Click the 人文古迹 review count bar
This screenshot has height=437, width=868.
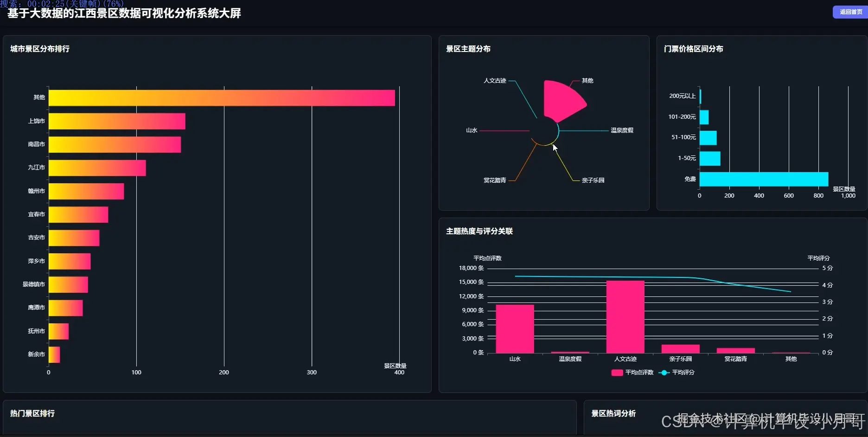(625, 317)
